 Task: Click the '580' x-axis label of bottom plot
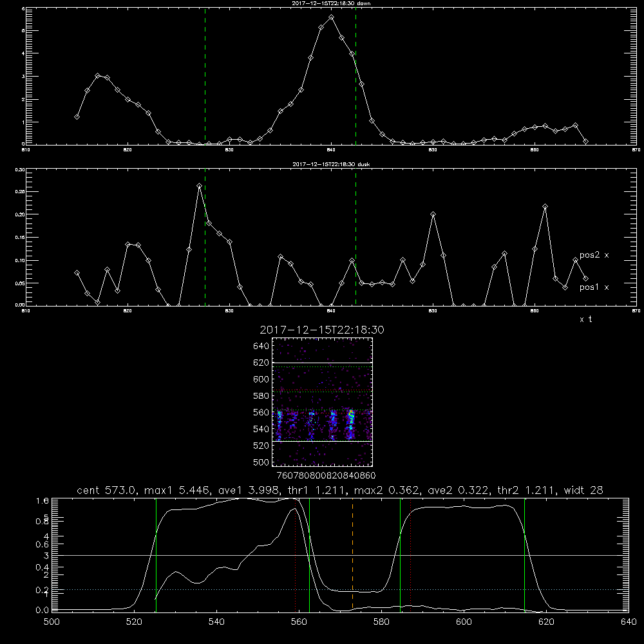point(381,622)
